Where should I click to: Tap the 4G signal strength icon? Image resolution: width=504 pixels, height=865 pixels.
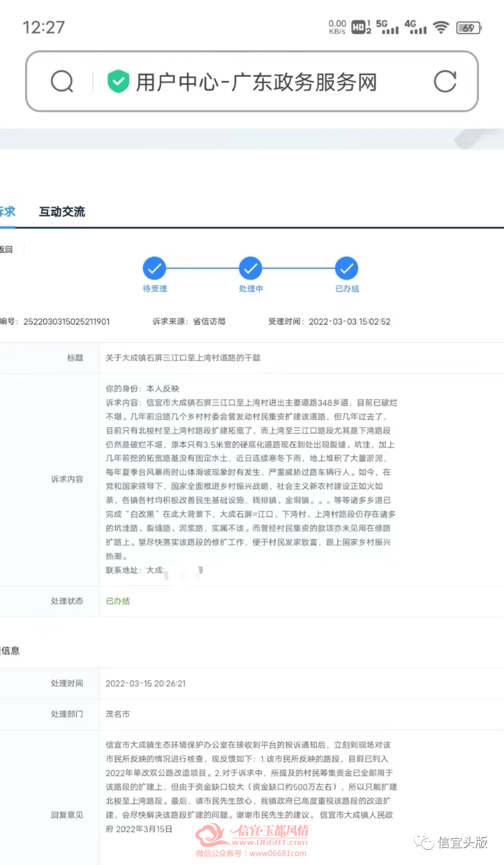pyautogui.click(x=415, y=27)
